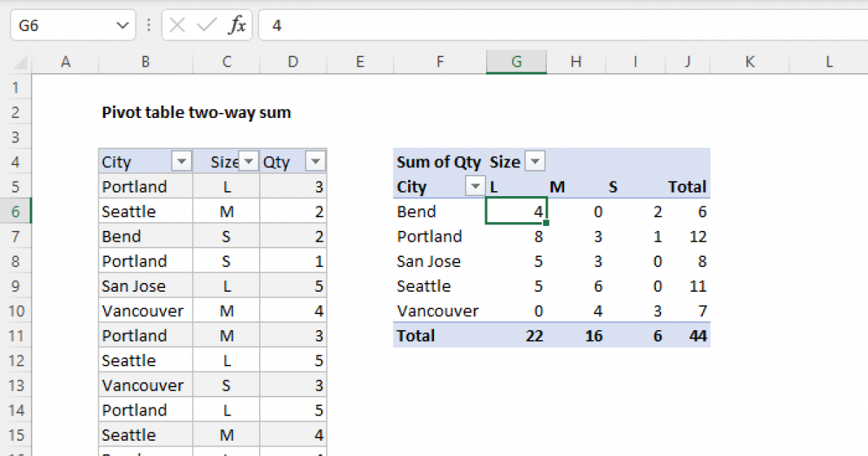Click Portland's row total of 12
This screenshot has height=456, width=868.
(698, 236)
